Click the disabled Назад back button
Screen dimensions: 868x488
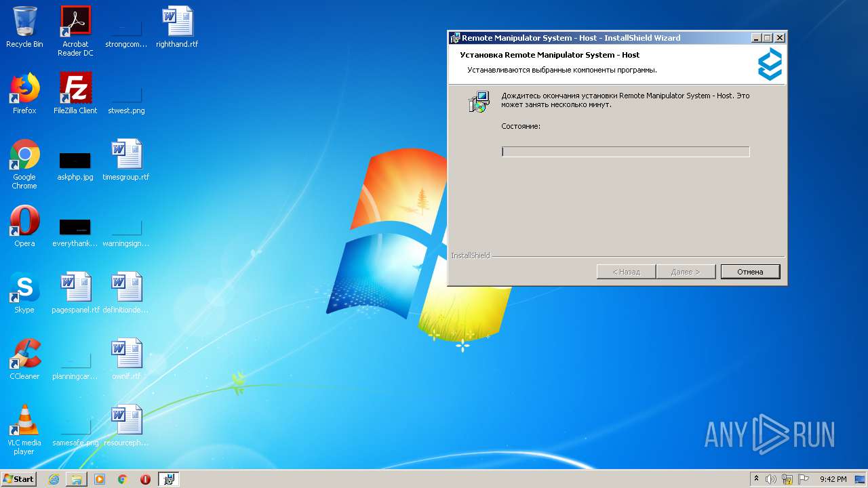[x=626, y=272]
